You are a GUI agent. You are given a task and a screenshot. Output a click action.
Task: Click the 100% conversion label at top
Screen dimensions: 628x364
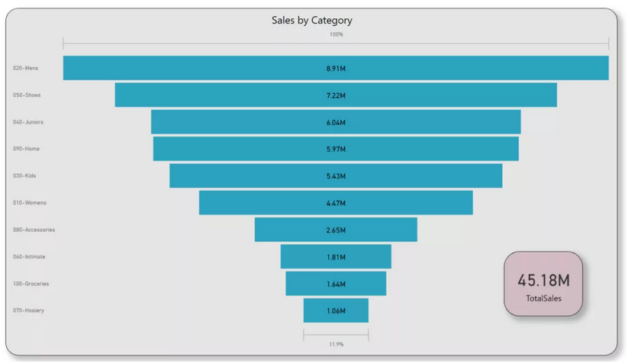coord(337,34)
